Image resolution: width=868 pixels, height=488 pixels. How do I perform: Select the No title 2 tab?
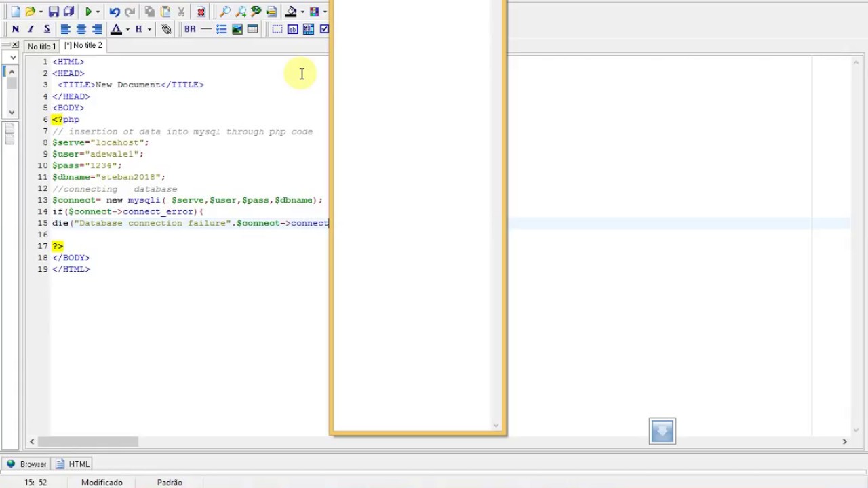click(83, 45)
